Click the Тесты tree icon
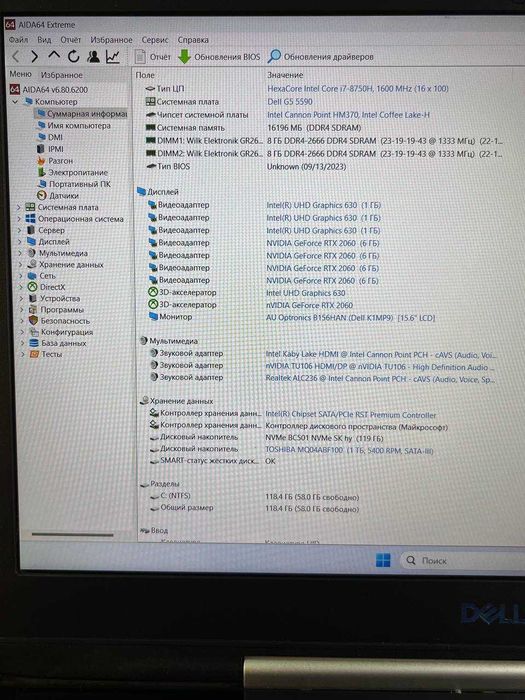525x700 pixels. click(34, 354)
